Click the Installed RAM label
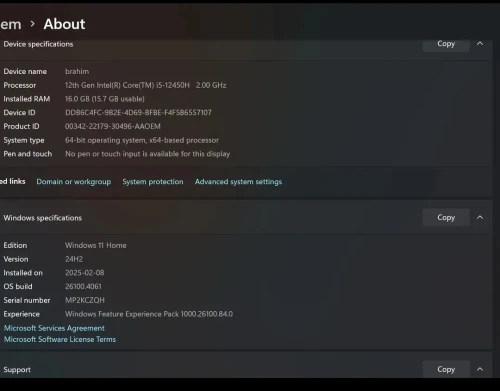 [27, 99]
